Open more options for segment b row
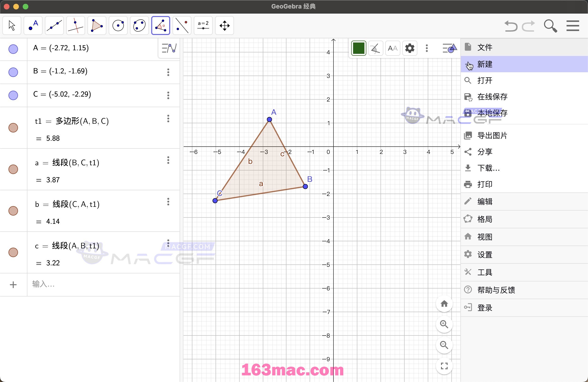Viewport: 588px width, 382px height. pyautogui.click(x=168, y=202)
